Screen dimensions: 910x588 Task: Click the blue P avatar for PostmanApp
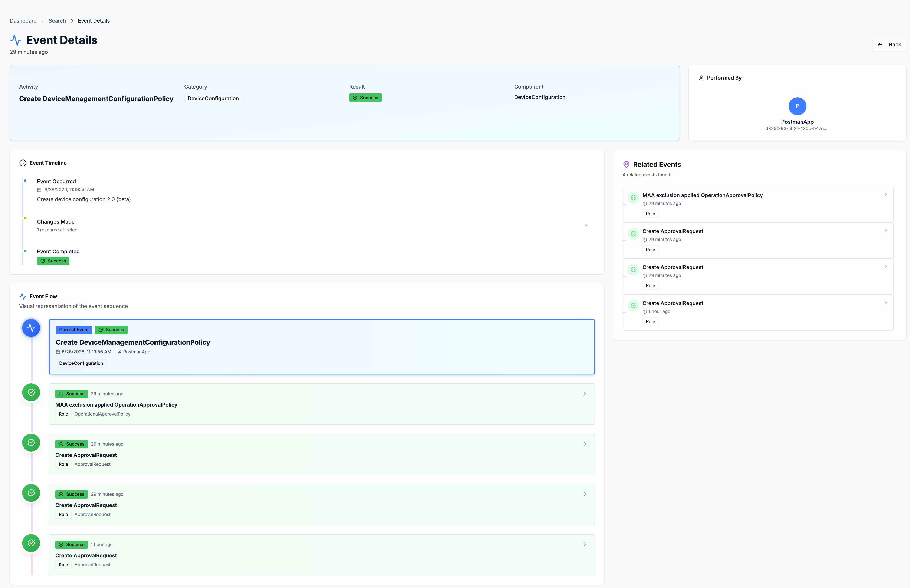coord(797,106)
